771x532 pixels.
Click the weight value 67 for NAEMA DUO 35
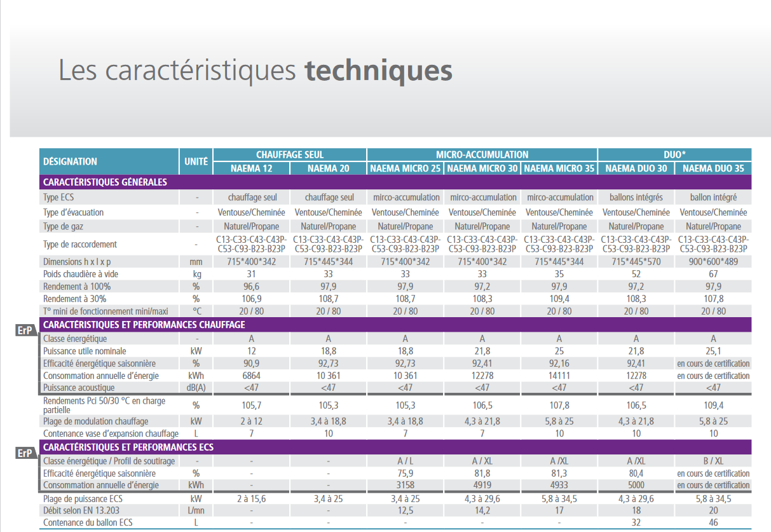point(713,274)
